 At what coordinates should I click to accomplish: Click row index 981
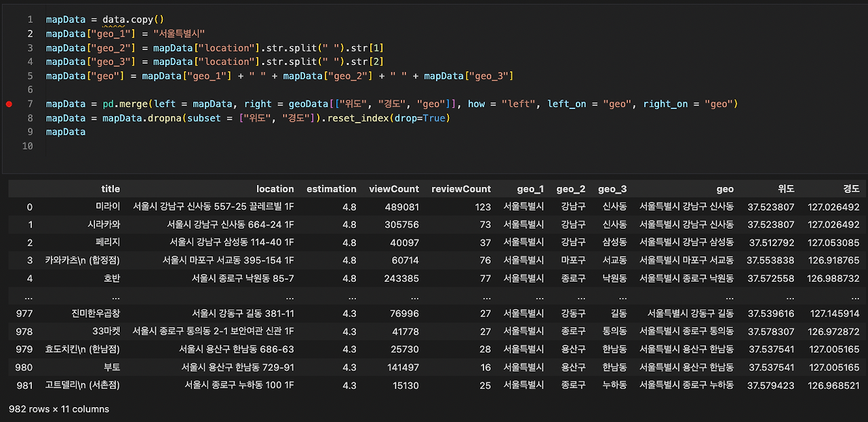tap(24, 384)
